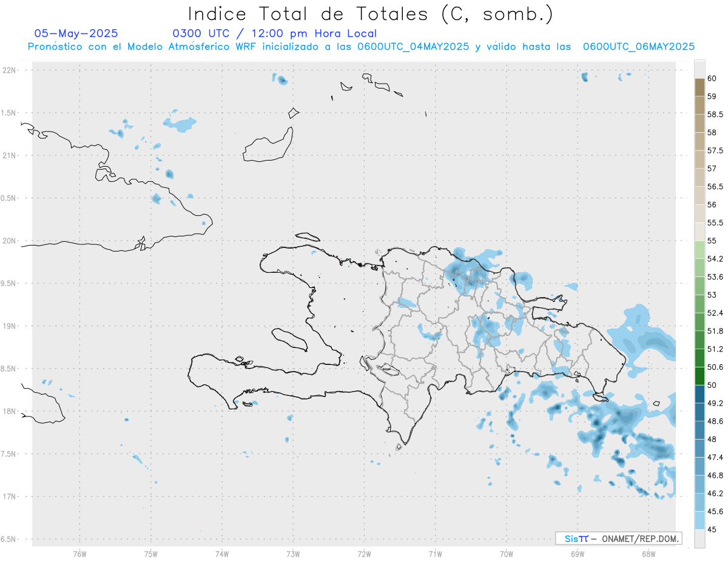
Task: Click the '47.4' colorbar value
Action: [x=715, y=457]
